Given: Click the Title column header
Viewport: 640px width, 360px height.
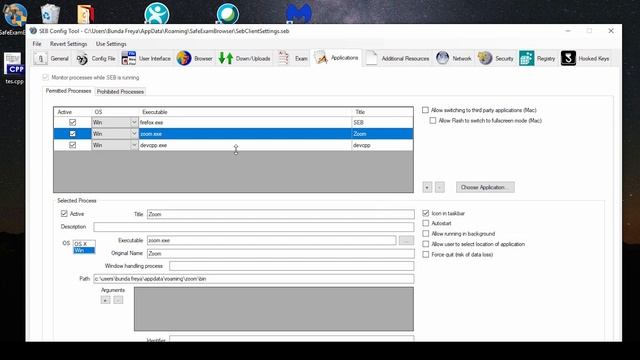Looking at the screenshot, I should pyautogui.click(x=382, y=111).
